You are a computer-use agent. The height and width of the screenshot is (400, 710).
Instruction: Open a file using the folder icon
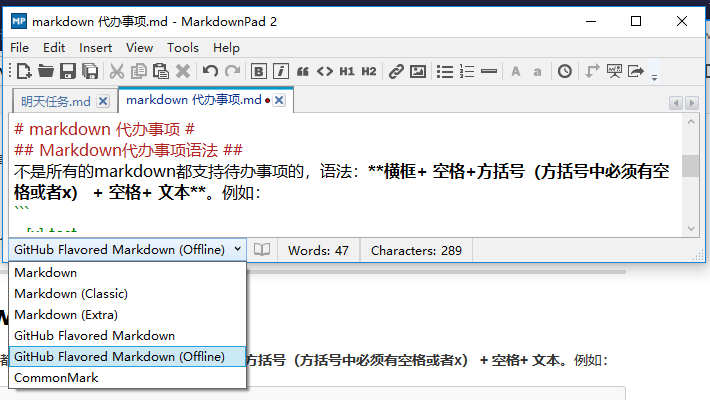click(46, 71)
